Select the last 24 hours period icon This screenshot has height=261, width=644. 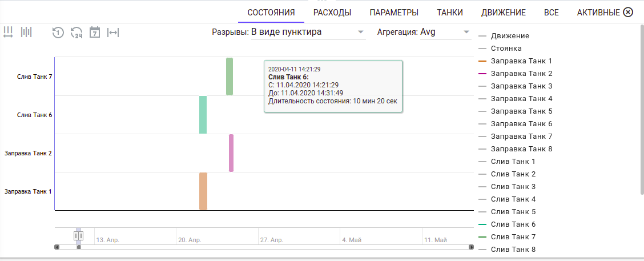coord(77,33)
